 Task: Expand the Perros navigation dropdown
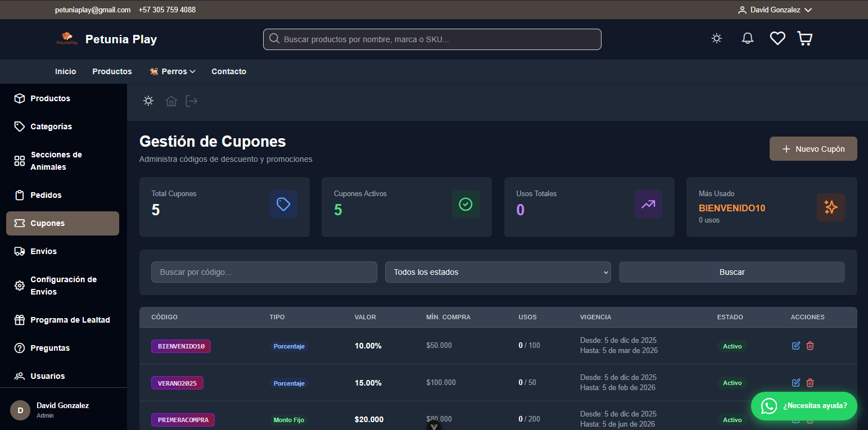[x=173, y=71]
